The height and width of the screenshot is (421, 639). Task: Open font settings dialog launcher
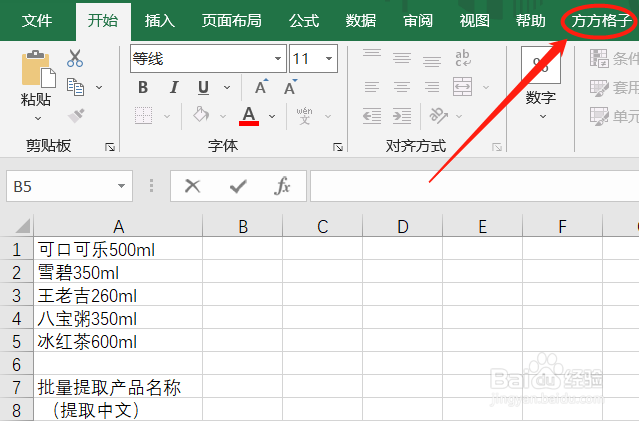337,147
